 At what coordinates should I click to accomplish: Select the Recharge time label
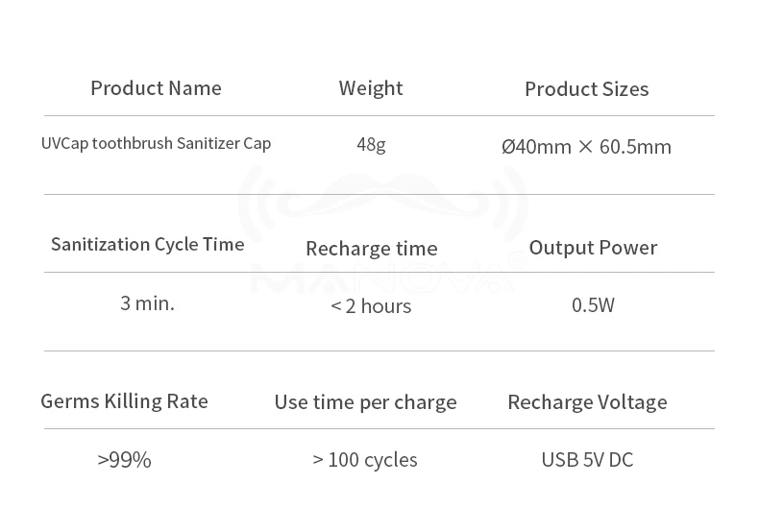pyautogui.click(x=371, y=249)
